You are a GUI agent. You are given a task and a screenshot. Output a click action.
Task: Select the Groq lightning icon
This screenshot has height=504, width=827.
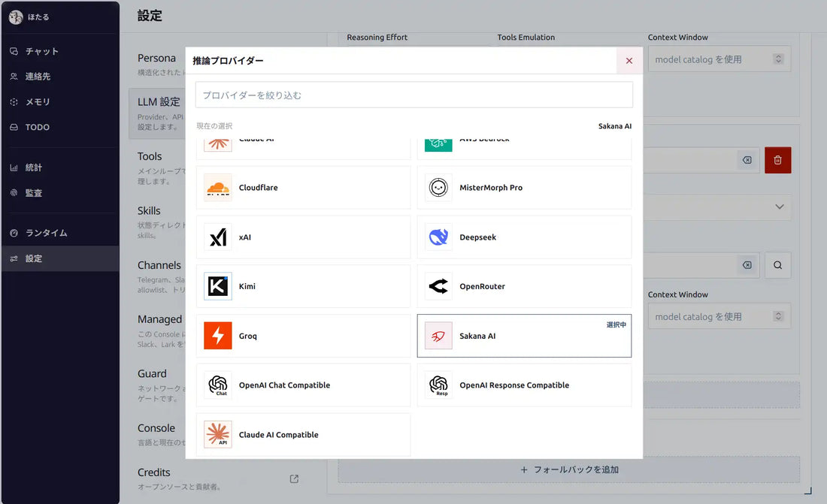click(x=218, y=336)
